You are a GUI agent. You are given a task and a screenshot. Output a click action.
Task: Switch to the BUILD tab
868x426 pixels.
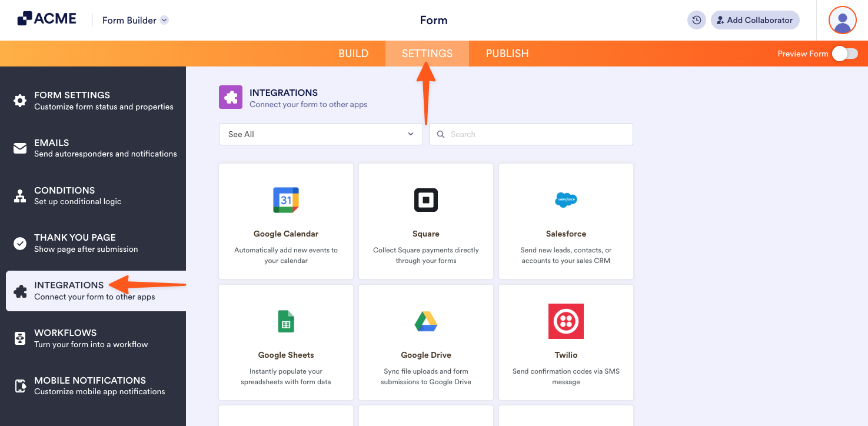353,53
